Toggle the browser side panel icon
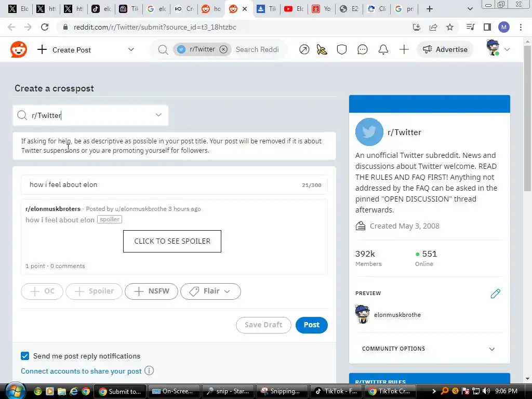The height and width of the screenshot is (399, 532). tap(487, 27)
